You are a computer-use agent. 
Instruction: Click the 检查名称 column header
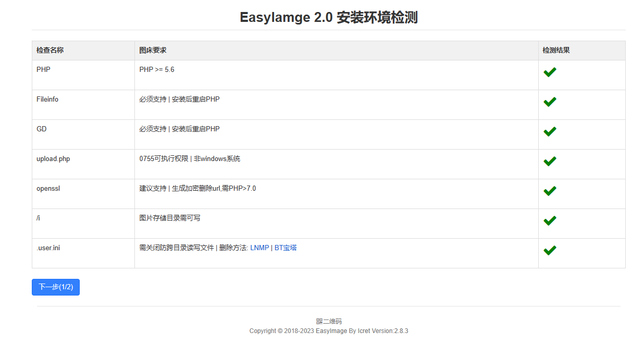[50, 51]
